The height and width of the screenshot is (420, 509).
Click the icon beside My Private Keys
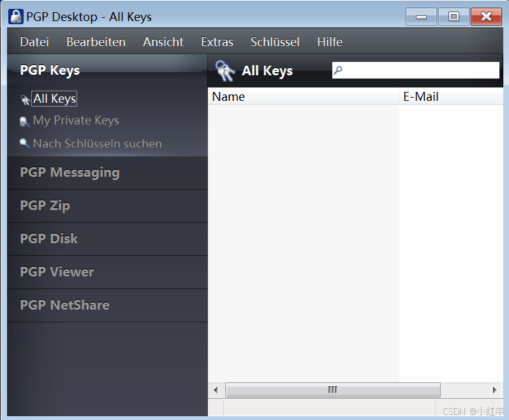[x=24, y=121]
